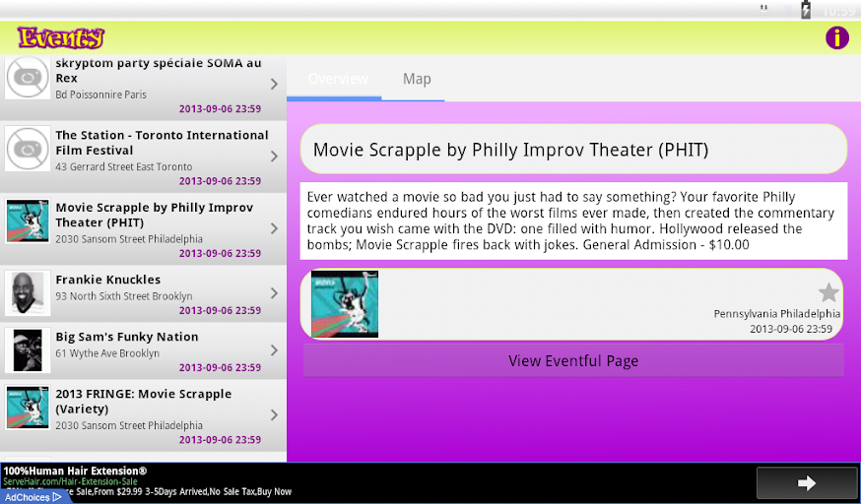Open the ad arrow button
861x504 pixels.
(x=806, y=483)
